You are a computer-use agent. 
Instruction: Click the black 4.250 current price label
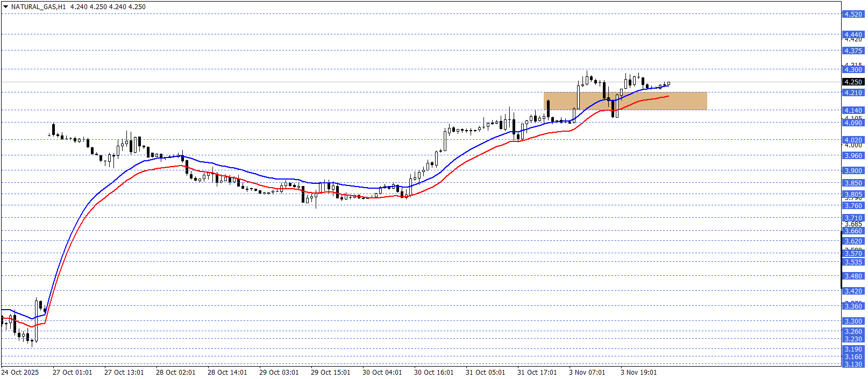(853, 82)
